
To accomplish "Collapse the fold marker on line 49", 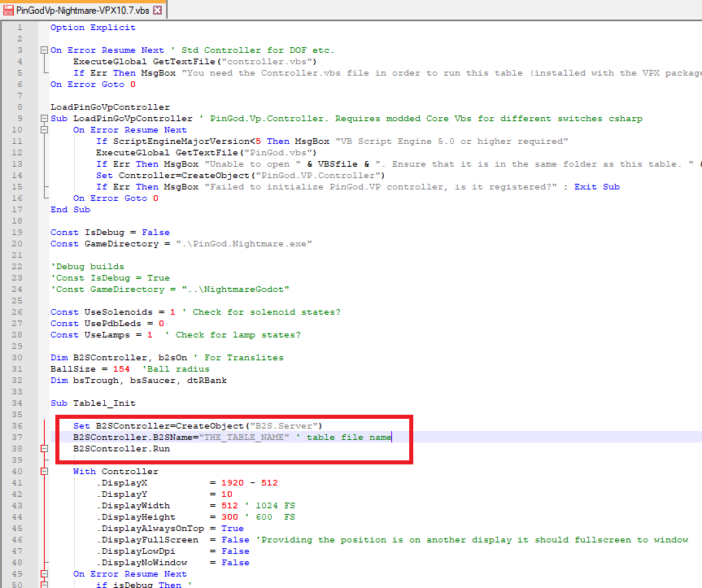I will click(x=44, y=573).
